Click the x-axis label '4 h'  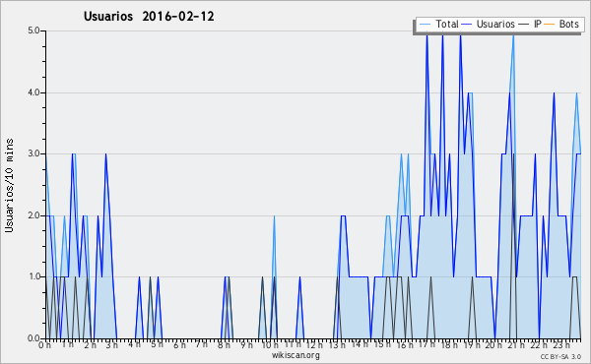(x=134, y=344)
